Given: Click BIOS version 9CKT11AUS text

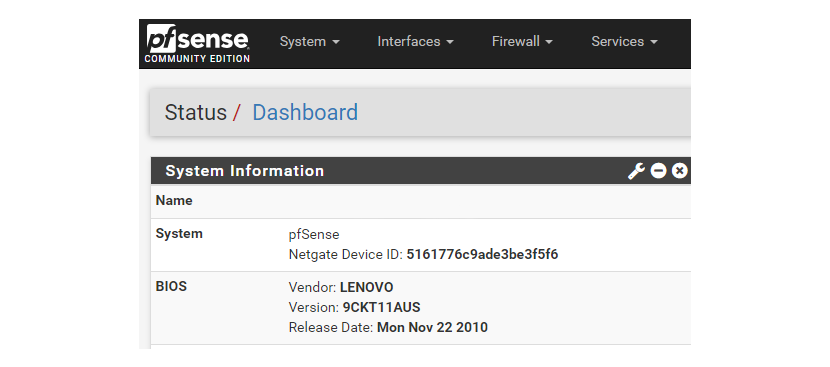Looking at the screenshot, I should [382, 307].
